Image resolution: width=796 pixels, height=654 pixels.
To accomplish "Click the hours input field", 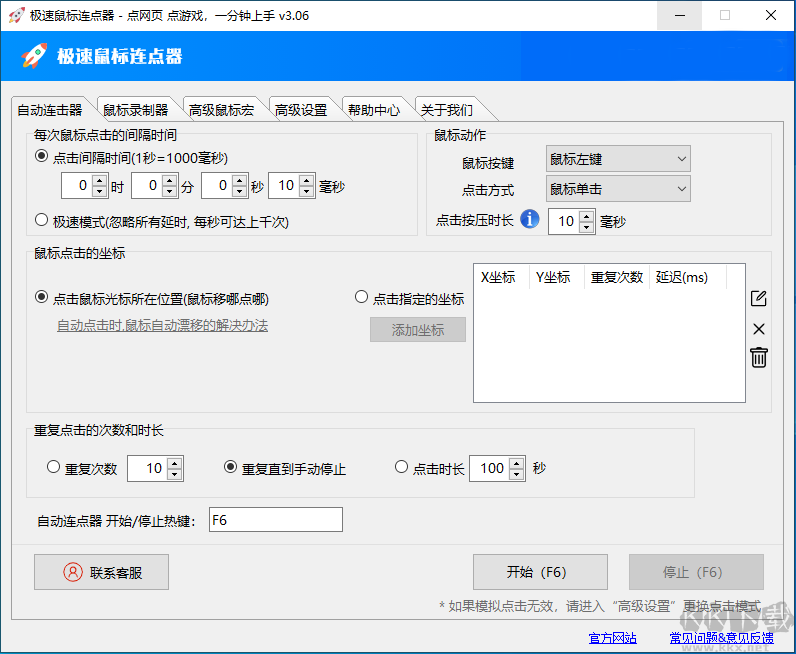I will [78, 185].
